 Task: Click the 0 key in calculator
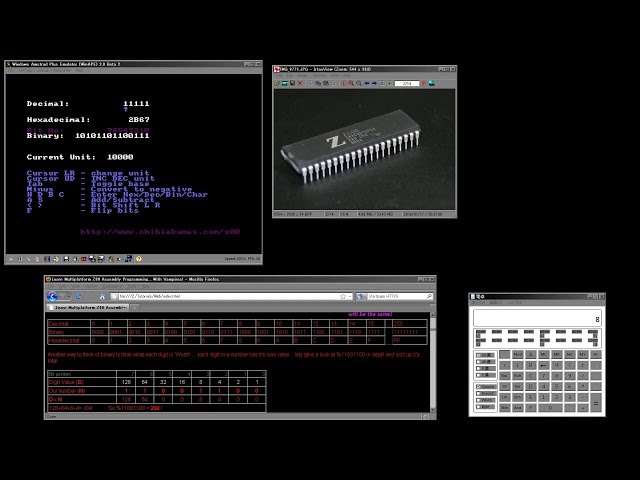click(550, 408)
